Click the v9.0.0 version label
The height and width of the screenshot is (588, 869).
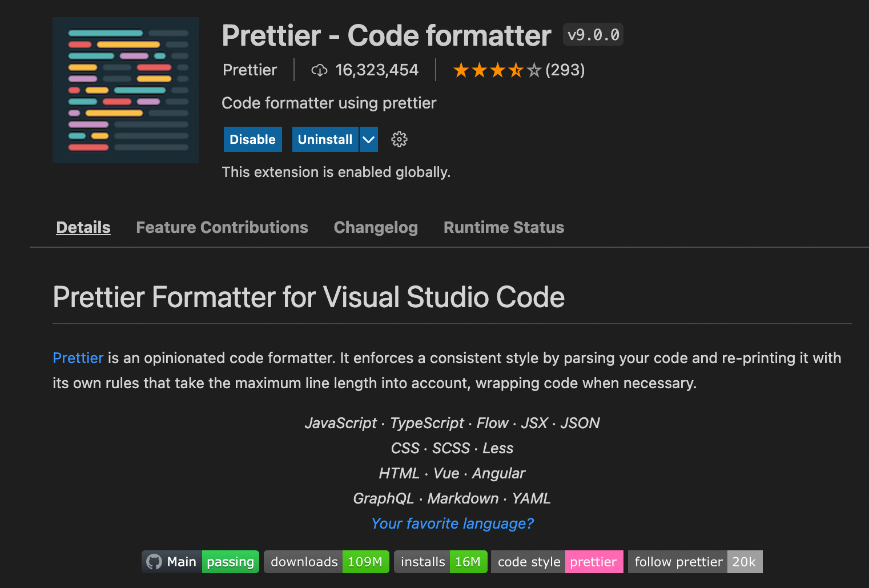point(593,35)
